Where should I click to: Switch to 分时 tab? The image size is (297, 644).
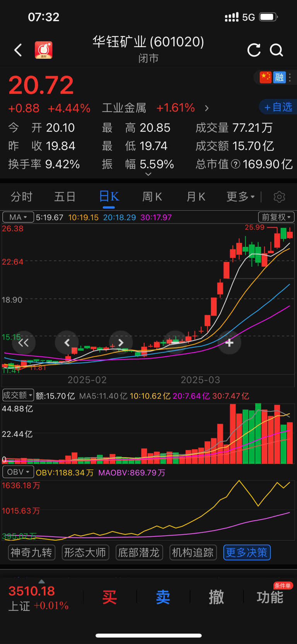click(22, 197)
